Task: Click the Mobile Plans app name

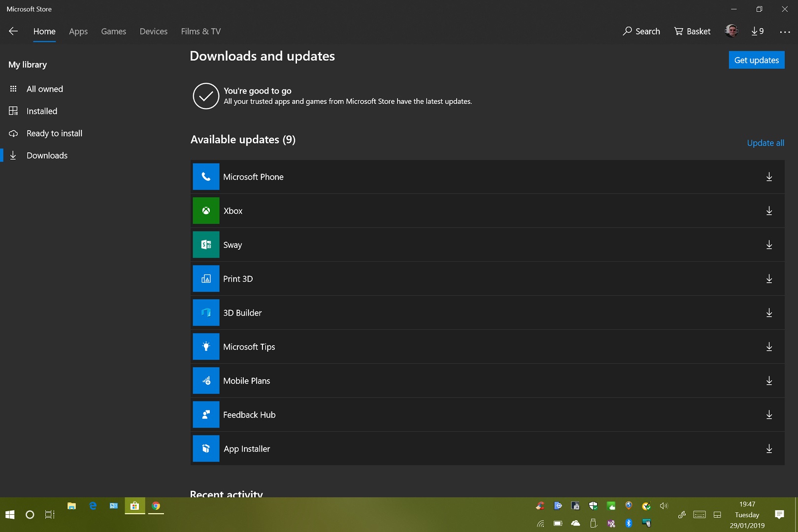Action: tap(247, 381)
